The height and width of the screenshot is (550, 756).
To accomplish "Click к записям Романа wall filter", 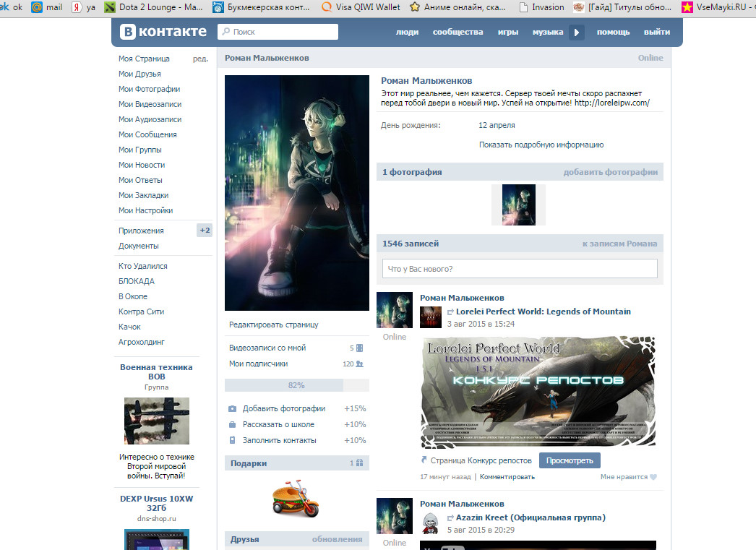I will coord(619,244).
